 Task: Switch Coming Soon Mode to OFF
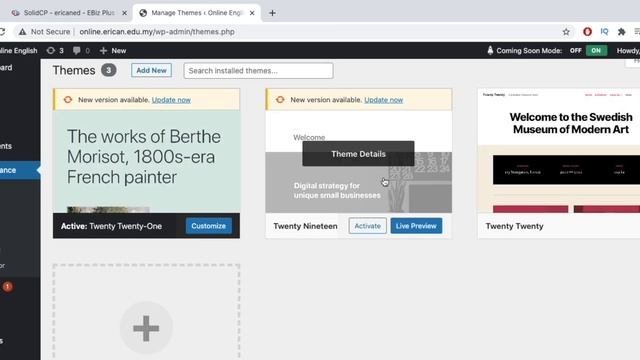coord(576,51)
